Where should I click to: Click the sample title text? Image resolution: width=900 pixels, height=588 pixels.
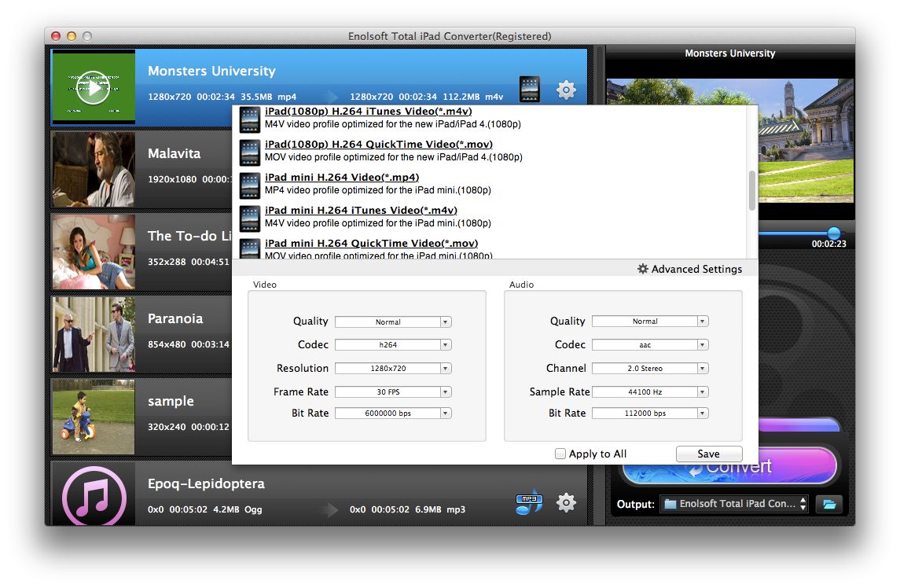pos(171,402)
